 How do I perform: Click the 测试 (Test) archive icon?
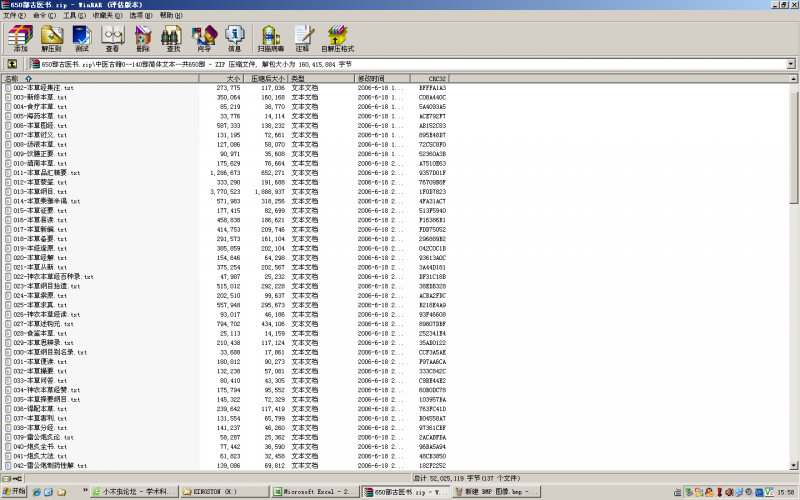pyautogui.click(x=82, y=39)
